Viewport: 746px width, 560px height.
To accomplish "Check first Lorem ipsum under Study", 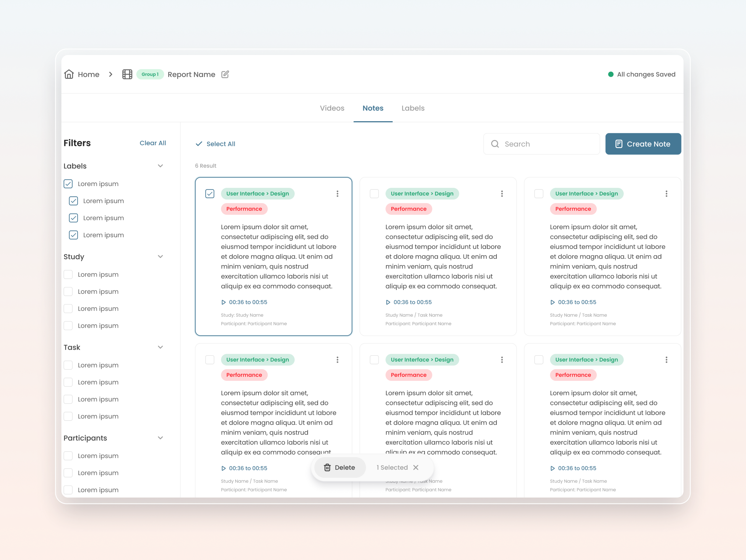I will tap(68, 274).
